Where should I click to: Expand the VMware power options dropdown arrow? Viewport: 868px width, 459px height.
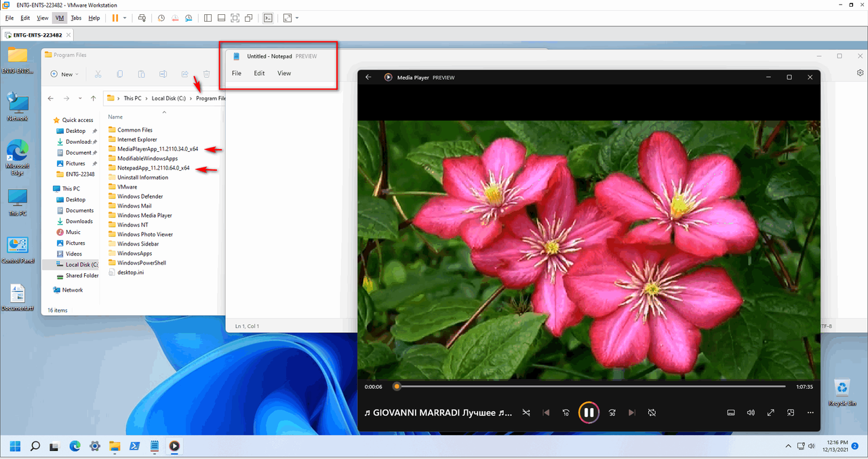pyautogui.click(x=125, y=18)
